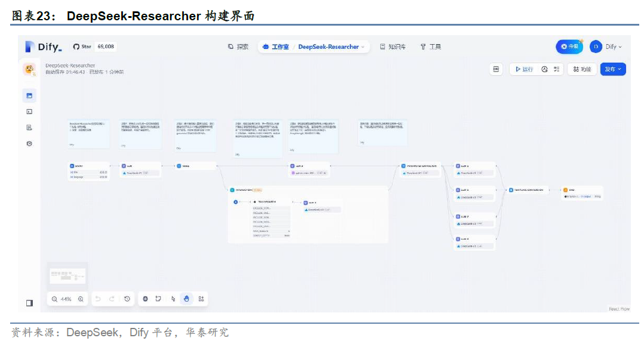Open the API access terminal sidebar icon
The image size is (644, 344).
29,111
